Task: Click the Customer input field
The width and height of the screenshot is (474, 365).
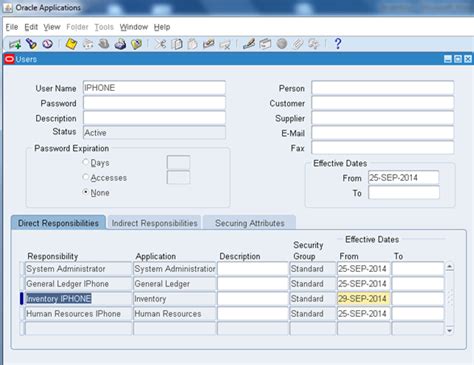Action: pyautogui.click(x=383, y=103)
